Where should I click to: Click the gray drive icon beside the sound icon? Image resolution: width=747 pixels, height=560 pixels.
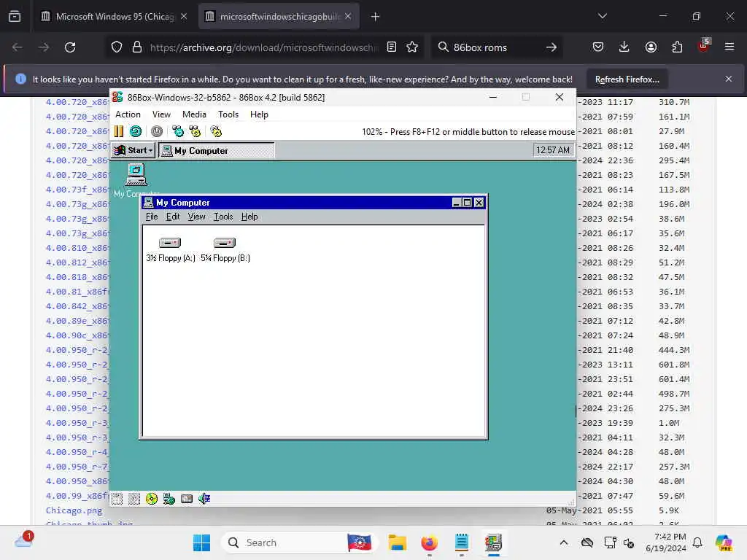tap(187, 499)
